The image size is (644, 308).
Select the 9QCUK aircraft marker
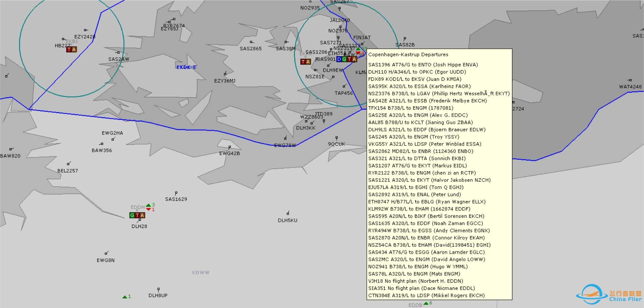pos(336,138)
